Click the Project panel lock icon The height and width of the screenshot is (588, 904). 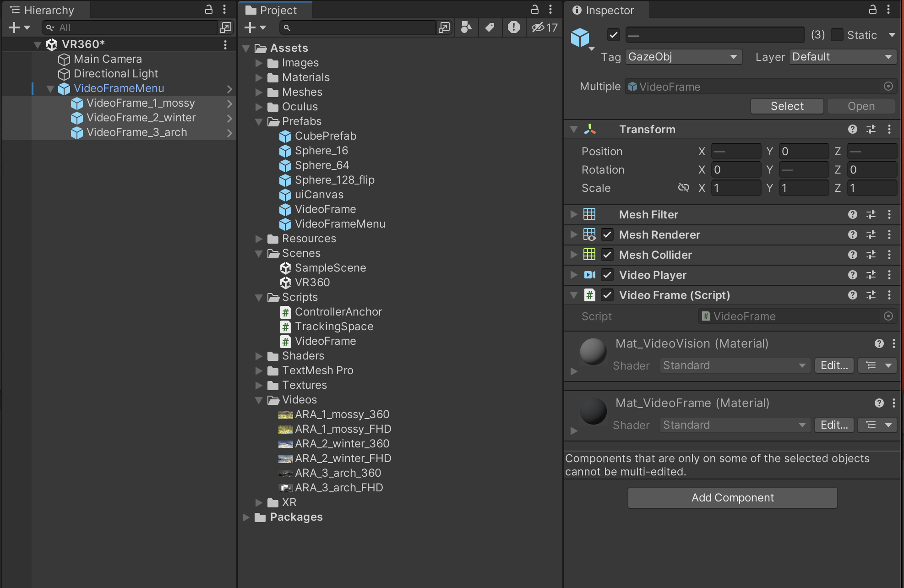pos(534,9)
